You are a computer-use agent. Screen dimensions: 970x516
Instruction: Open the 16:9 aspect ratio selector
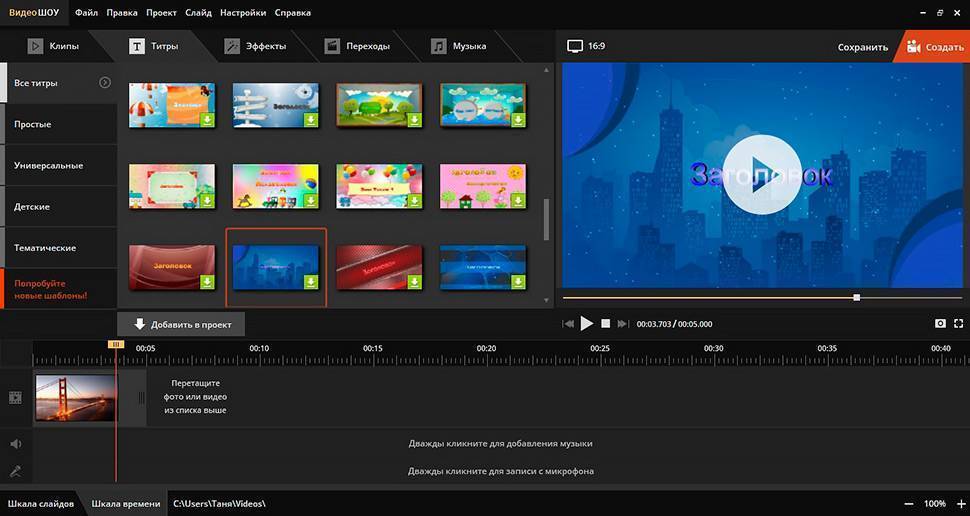click(x=586, y=46)
